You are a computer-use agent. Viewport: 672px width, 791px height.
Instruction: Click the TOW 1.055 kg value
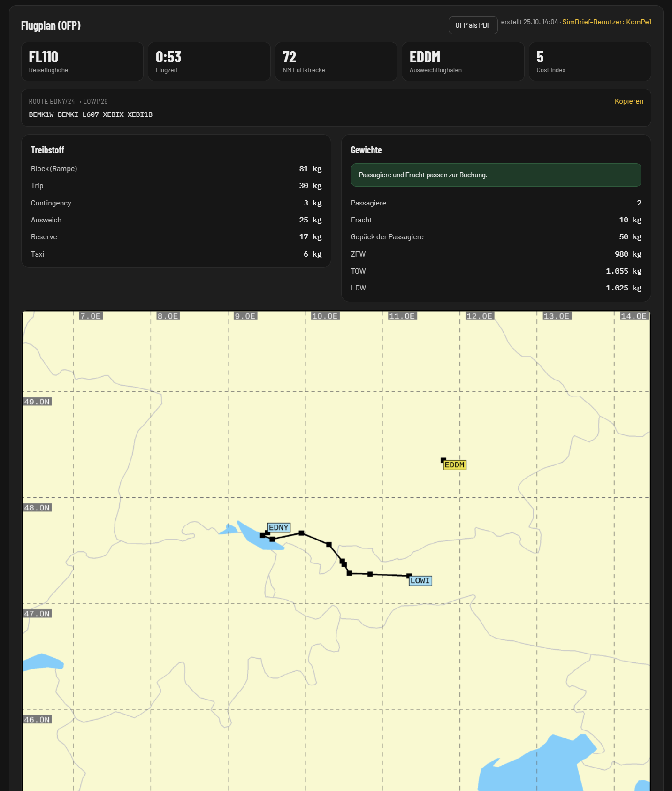click(623, 271)
